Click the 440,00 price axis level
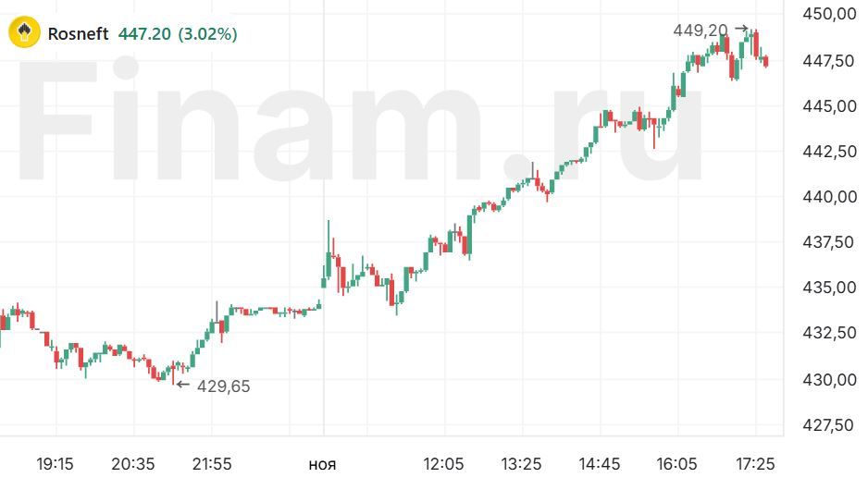The height and width of the screenshot is (490, 868). click(x=829, y=197)
